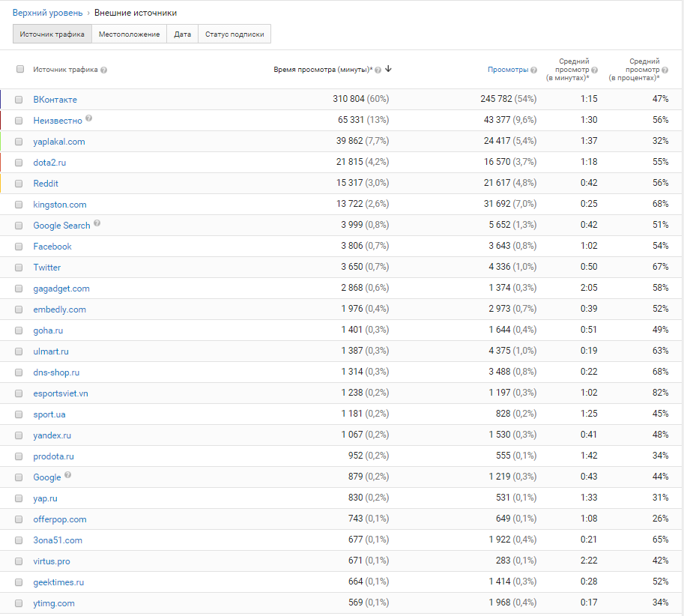Open the yandex.ru source link
This screenshot has height=616, width=684.
[52, 435]
